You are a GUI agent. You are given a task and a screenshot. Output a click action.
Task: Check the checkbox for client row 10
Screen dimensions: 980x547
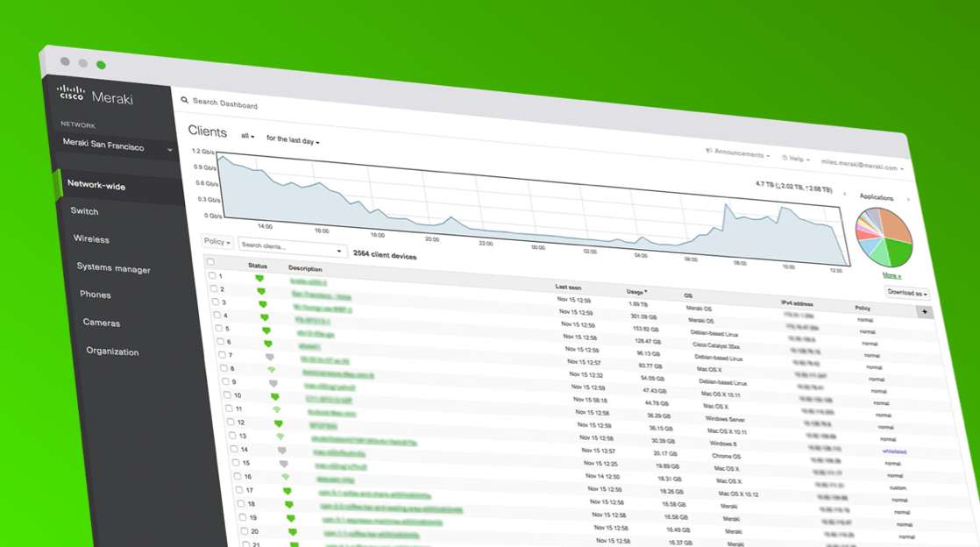click(228, 394)
